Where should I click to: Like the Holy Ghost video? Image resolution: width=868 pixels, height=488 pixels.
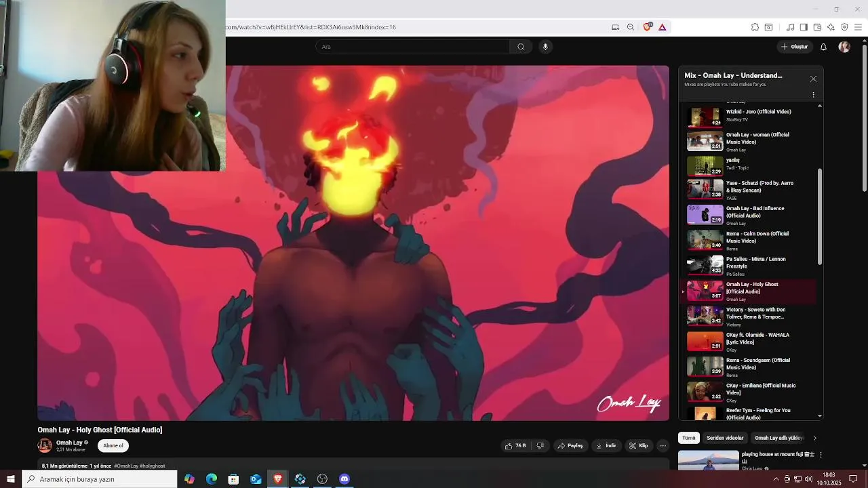click(515, 446)
